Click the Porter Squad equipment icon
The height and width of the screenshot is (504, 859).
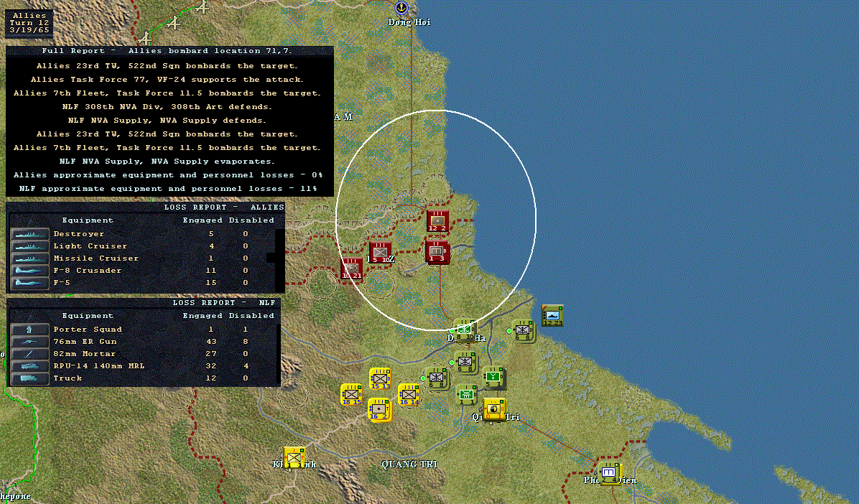(29, 330)
